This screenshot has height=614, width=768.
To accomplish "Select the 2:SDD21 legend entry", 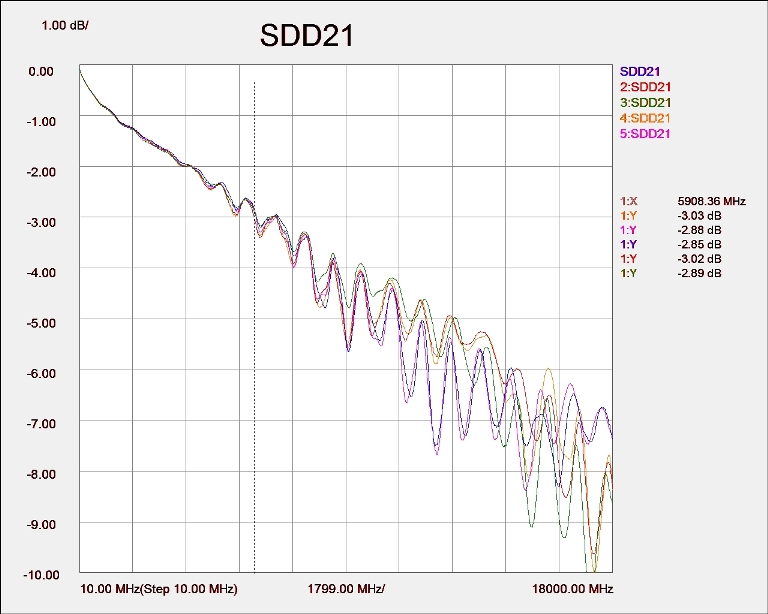I will tap(645, 87).
